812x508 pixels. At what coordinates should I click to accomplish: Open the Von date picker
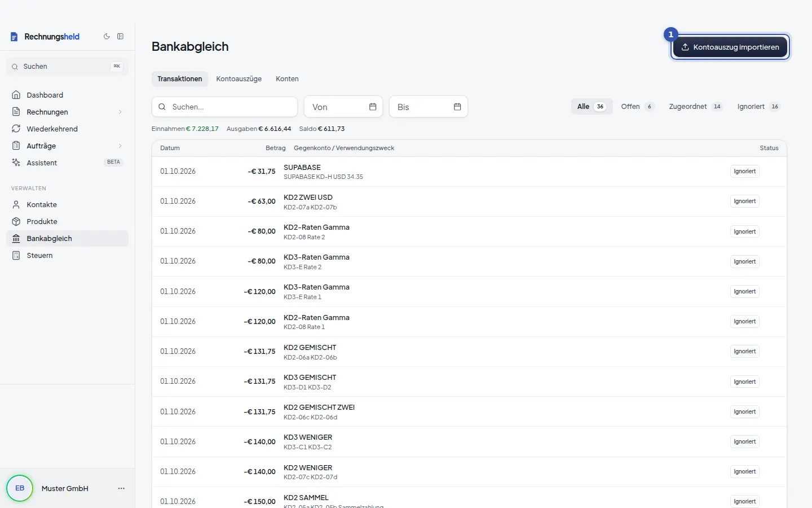tap(343, 107)
